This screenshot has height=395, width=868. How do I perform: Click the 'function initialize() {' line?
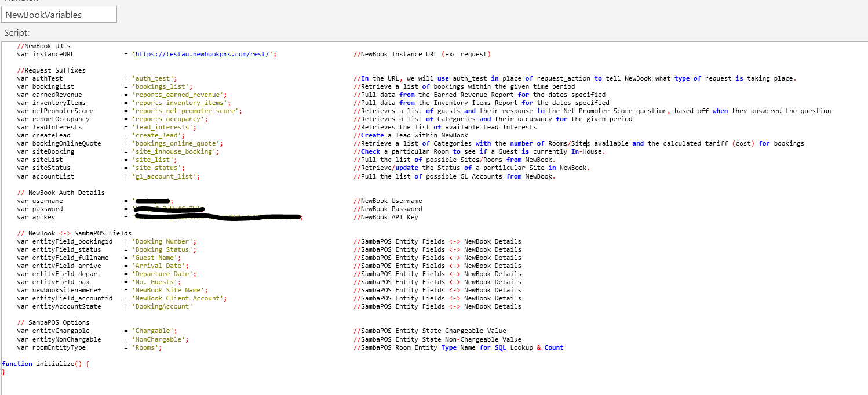tap(46, 364)
